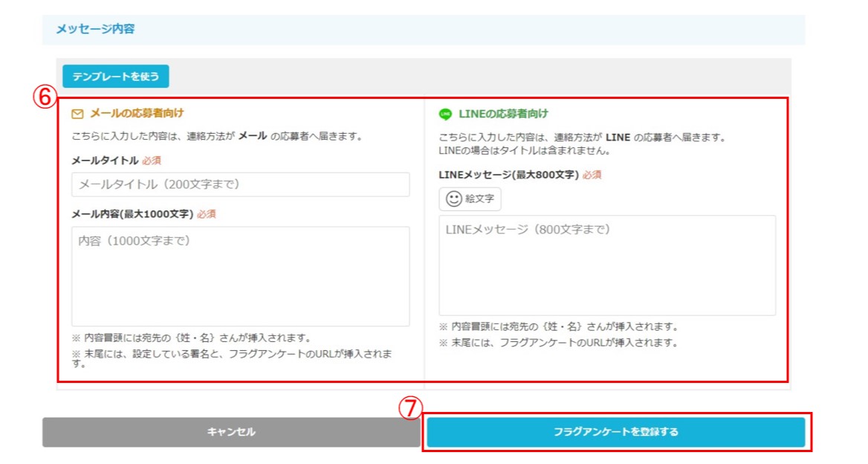
Task: Click the メッセージ内容 section header
Action: point(95,30)
